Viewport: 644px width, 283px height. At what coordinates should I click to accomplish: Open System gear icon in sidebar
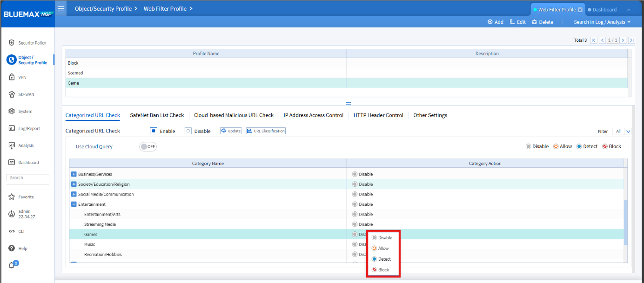[12, 112]
